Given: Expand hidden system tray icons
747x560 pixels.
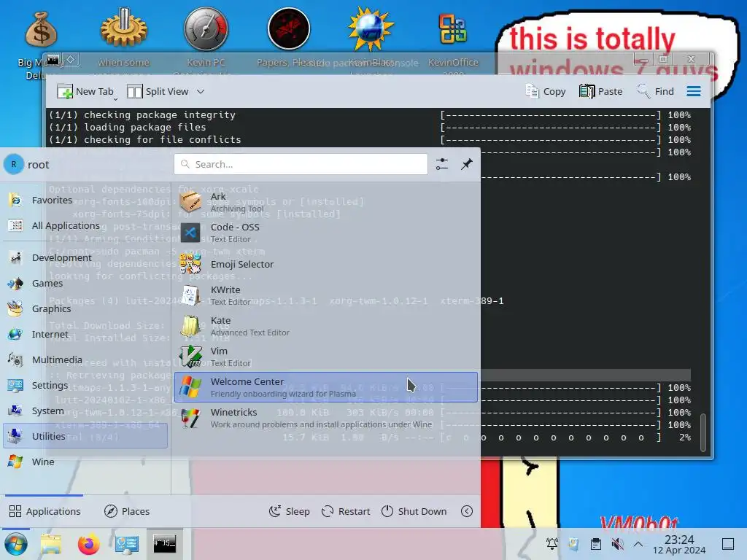Looking at the screenshot, I should (x=638, y=543).
